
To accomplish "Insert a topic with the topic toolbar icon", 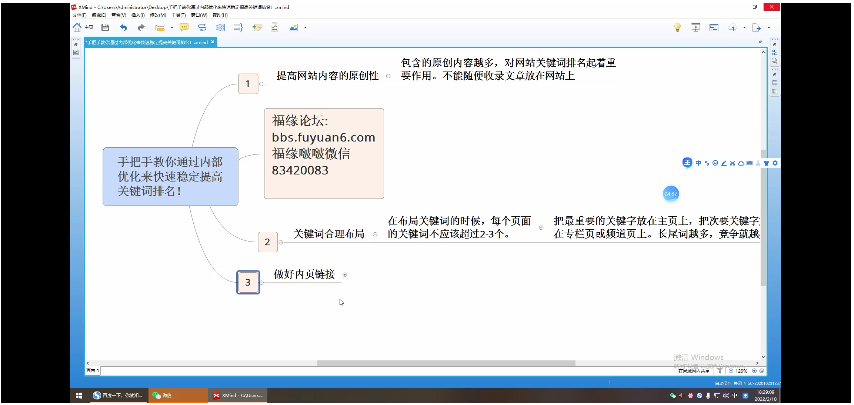I will pyautogui.click(x=160, y=28).
